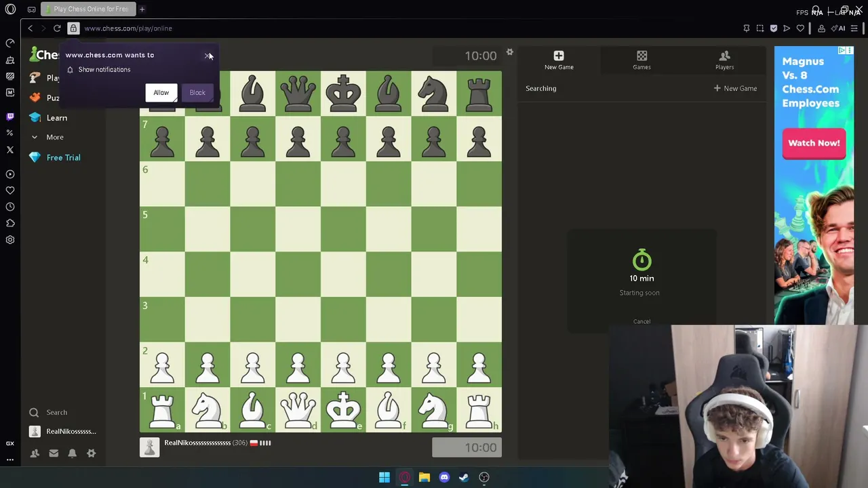The image size is (868, 488).
Task: Click the site security lock icon
Action: (x=73, y=28)
